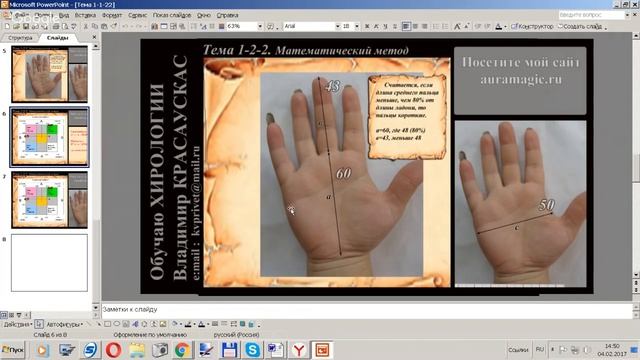640x360 pixels.
Task: Toggle center alignment
Action: tap(415, 26)
